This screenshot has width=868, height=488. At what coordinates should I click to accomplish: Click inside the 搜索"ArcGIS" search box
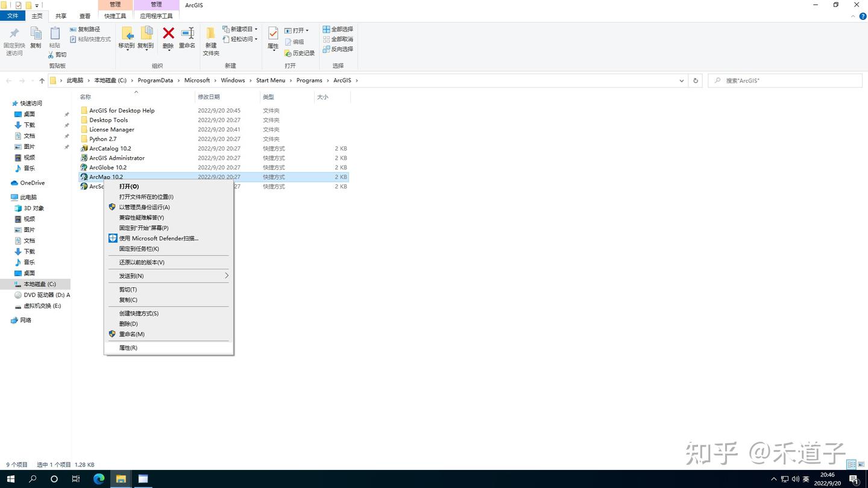pyautogui.click(x=784, y=80)
